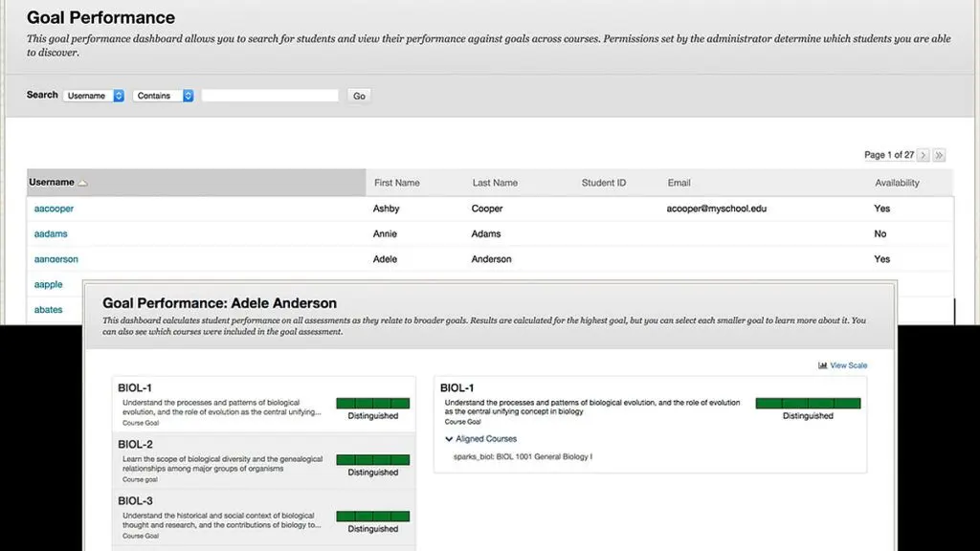This screenshot has height=551, width=980.
Task: Open the aanderson user link
Action: (56, 259)
